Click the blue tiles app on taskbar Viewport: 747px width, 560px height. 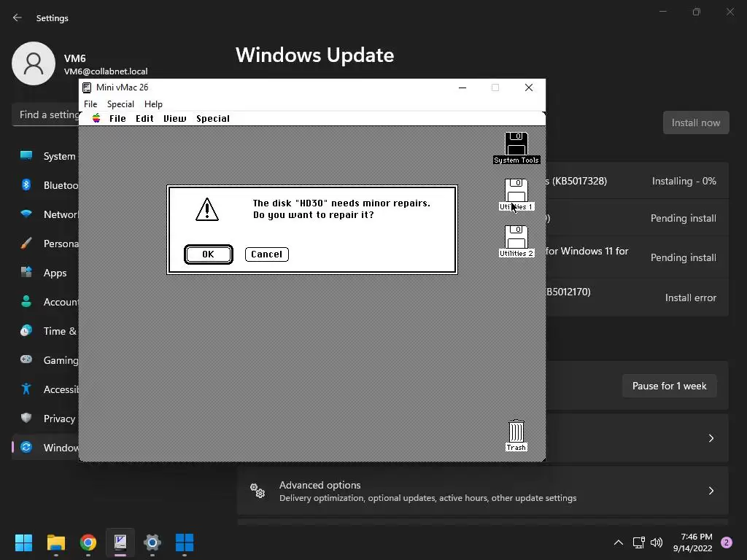pyautogui.click(x=185, y=542)
